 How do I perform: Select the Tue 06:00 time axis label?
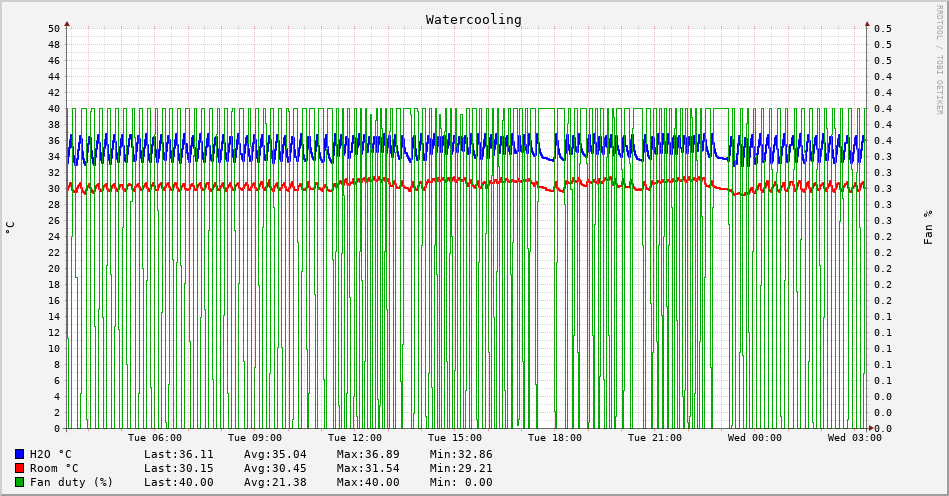(x=155, y=438)
